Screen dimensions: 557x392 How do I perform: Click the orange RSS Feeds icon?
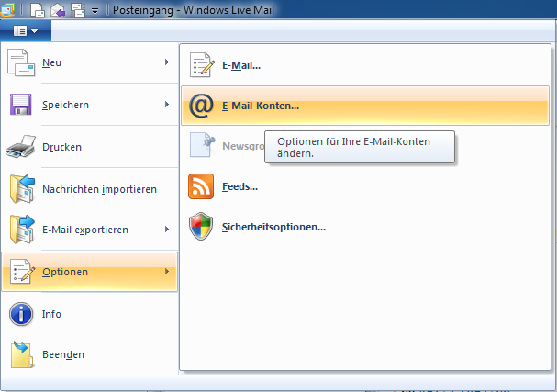tap(201, 186)
